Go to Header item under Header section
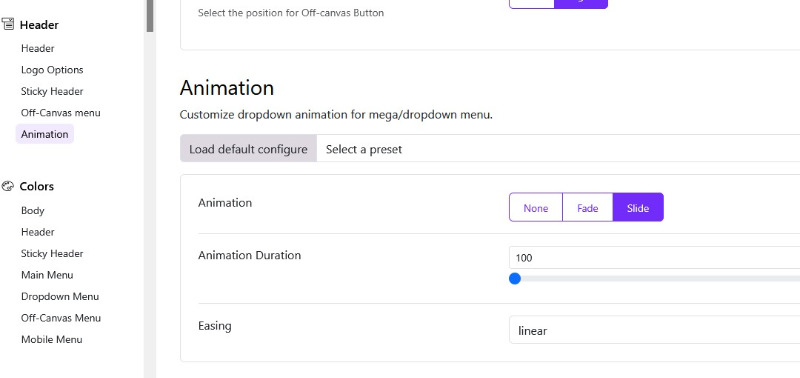The height and width of the screenshot is (378, 800). click(x=38, y=48)
